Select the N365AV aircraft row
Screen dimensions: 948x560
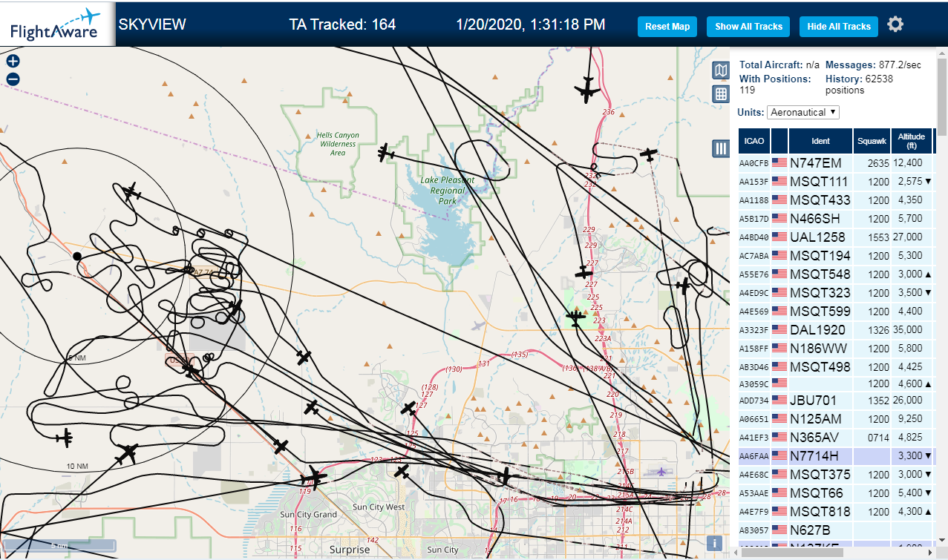[837, 437]
